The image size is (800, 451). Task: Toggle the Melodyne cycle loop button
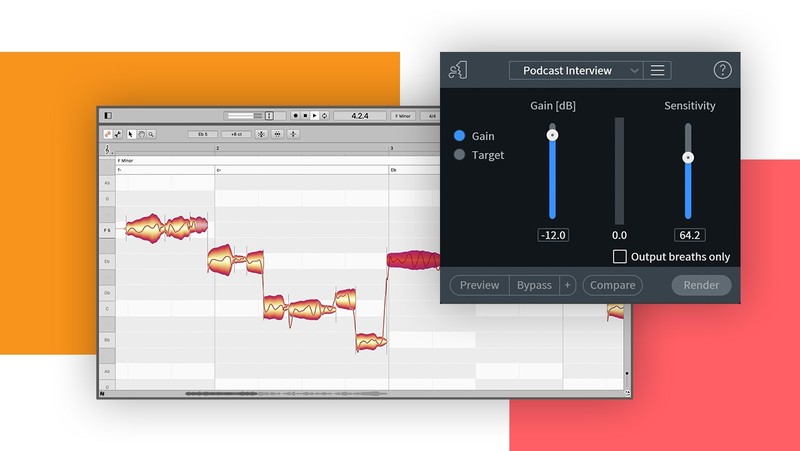[324, 116]
